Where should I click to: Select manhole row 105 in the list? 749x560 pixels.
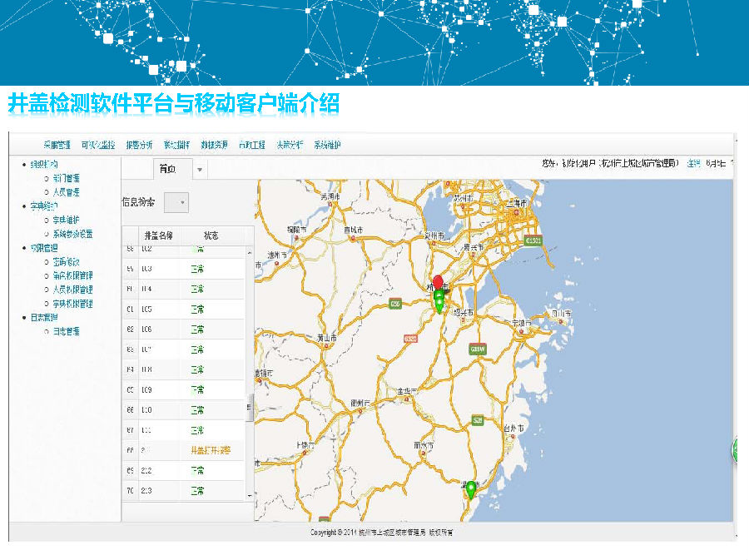(x=184, y=310)
